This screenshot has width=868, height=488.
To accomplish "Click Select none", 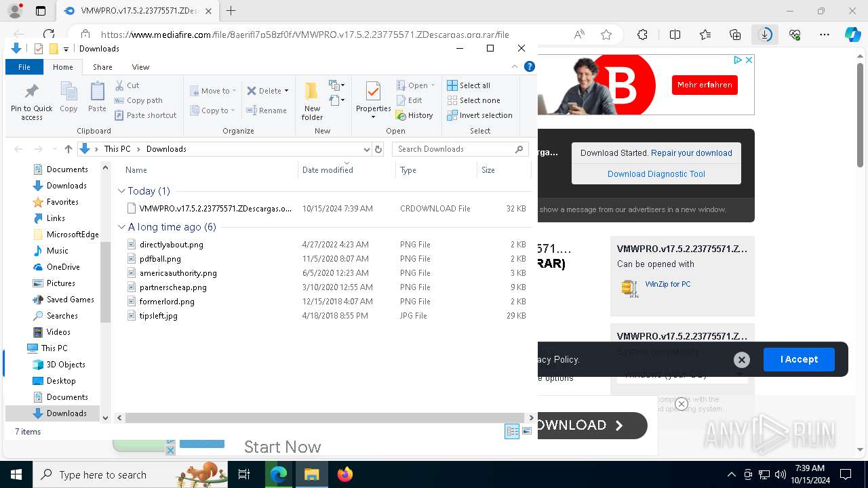I will tap(473, 100).
